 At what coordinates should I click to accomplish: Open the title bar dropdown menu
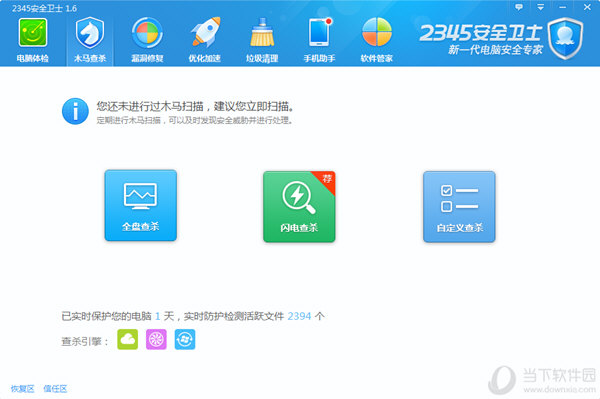coord(540,7)
